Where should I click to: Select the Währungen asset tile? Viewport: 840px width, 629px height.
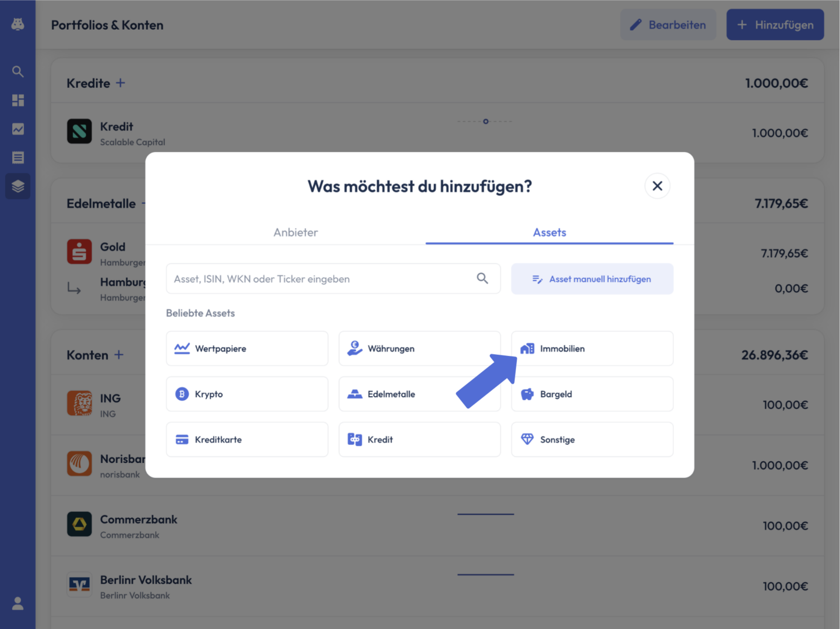pos(419,348)
